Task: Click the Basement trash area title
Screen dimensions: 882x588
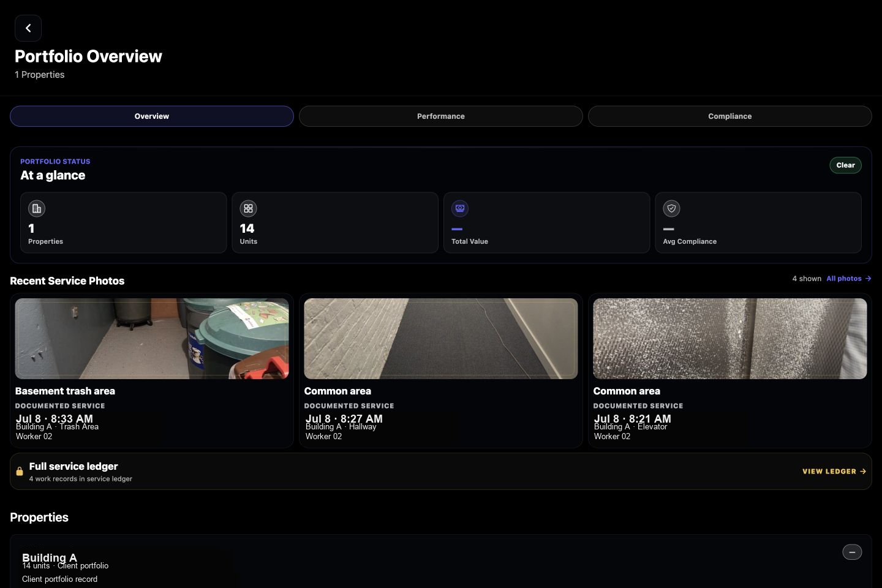Action: [65, 391]
